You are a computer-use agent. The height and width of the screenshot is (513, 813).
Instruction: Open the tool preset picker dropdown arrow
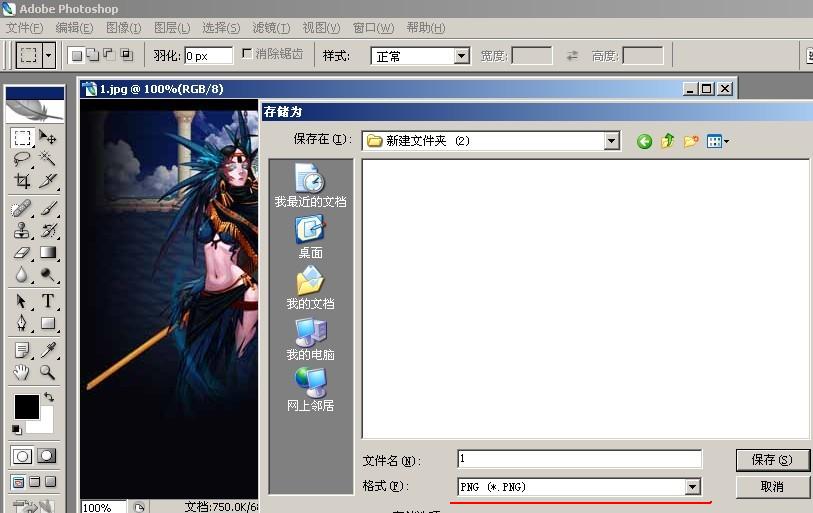point(49,54)
